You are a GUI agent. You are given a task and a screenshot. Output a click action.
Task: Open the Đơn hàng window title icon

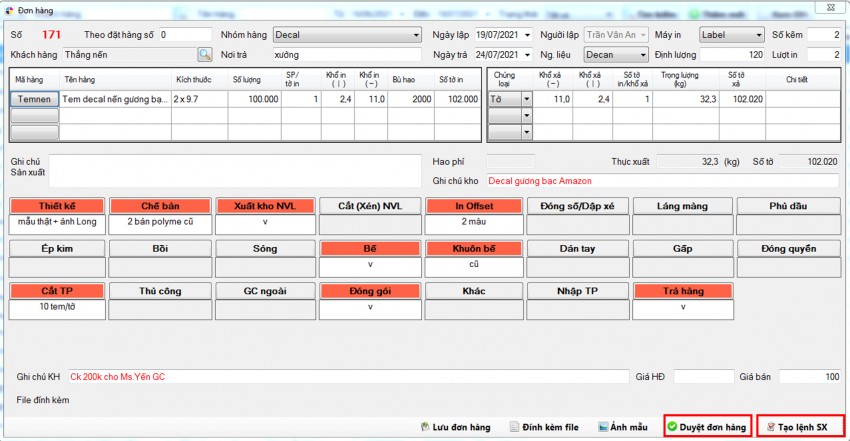point(9,9)
